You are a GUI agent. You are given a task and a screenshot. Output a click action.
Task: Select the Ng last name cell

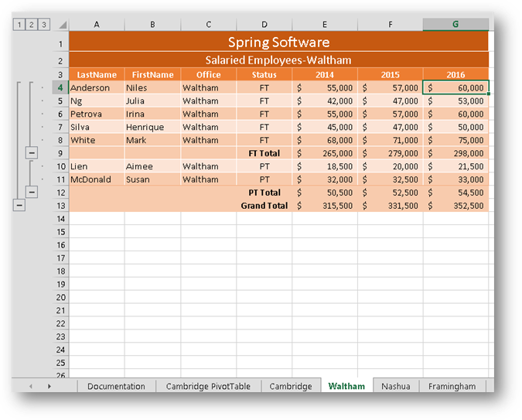(x=97, y=101)
